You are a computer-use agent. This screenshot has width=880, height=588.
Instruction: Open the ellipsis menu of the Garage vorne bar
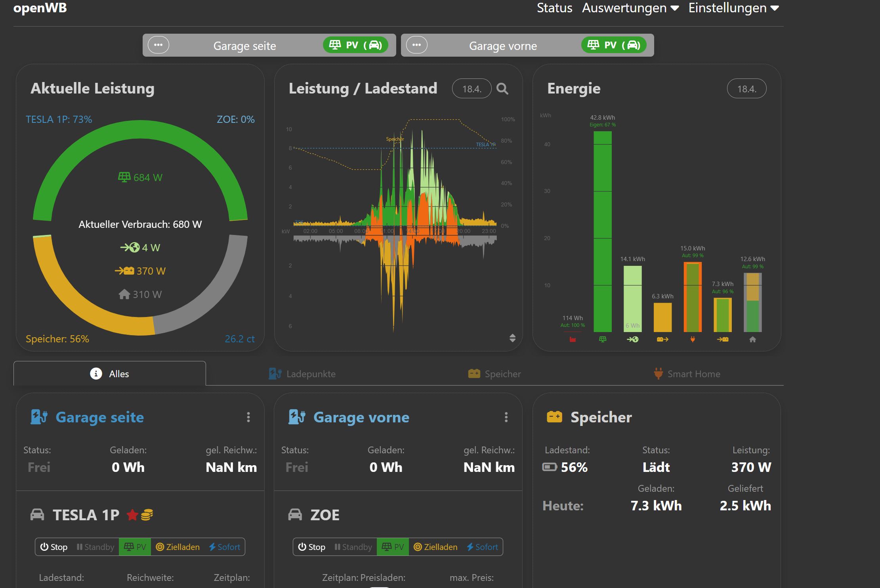(x=417, y=45)
